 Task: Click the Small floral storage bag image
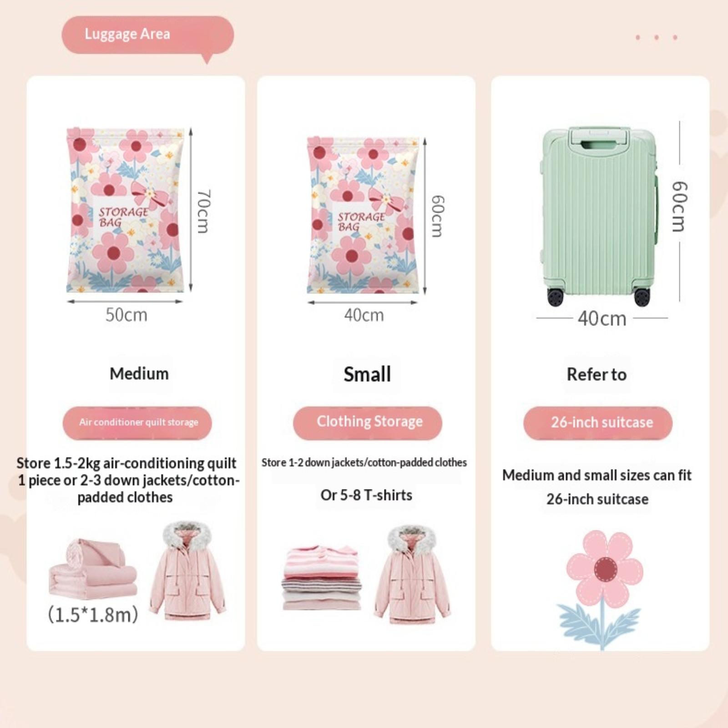pos(363,215)
